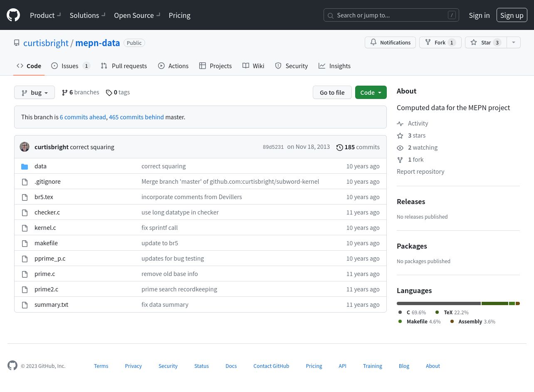Open the mepn-data repository name link
534x392 pixels.
point(98,43)
